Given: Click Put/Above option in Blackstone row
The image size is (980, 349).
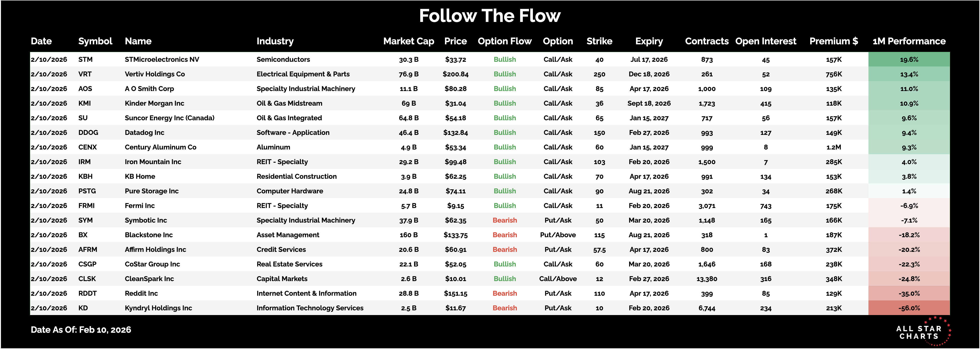Looking at the screenshot, I should pos(558,235).
